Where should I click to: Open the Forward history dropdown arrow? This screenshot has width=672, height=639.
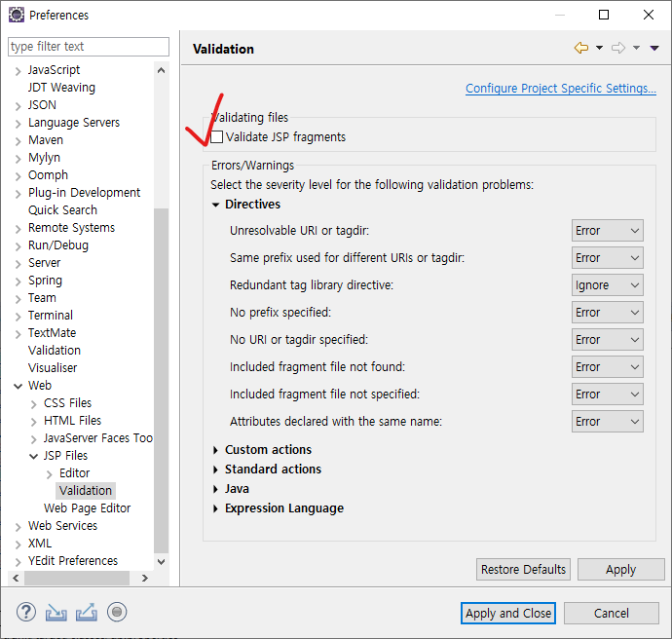pos(636,48)
